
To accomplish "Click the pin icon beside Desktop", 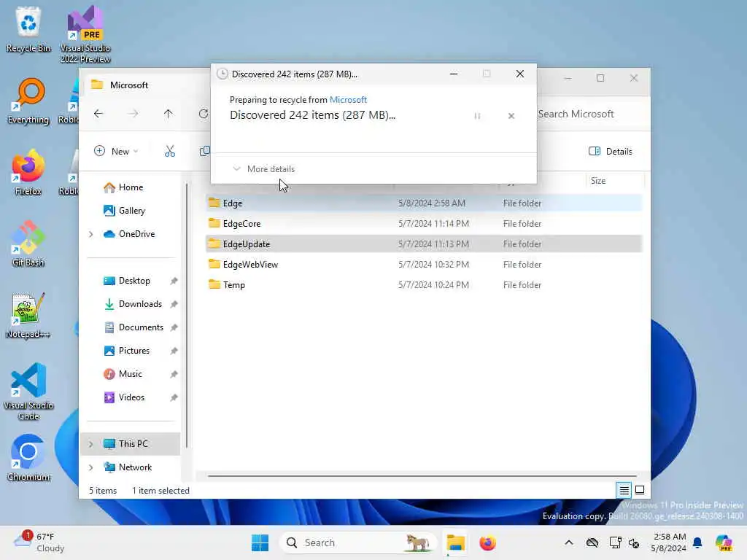I will point(174,281).
